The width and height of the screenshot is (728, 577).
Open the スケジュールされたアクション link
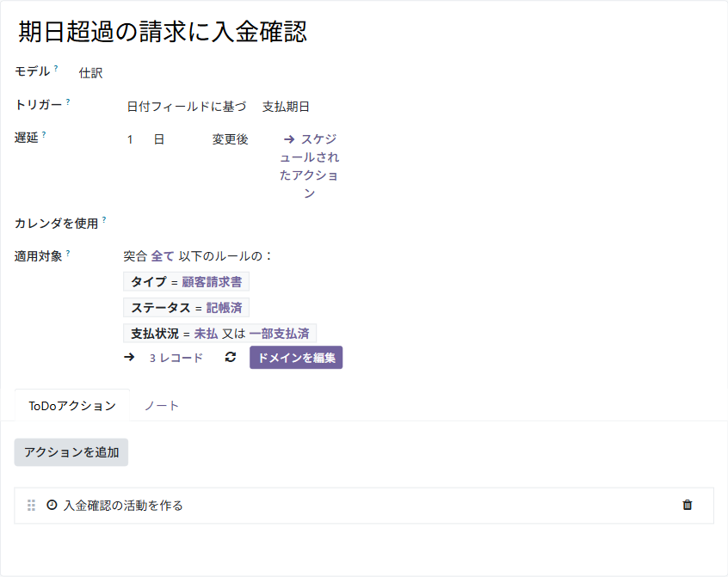[x=309, y=166]
